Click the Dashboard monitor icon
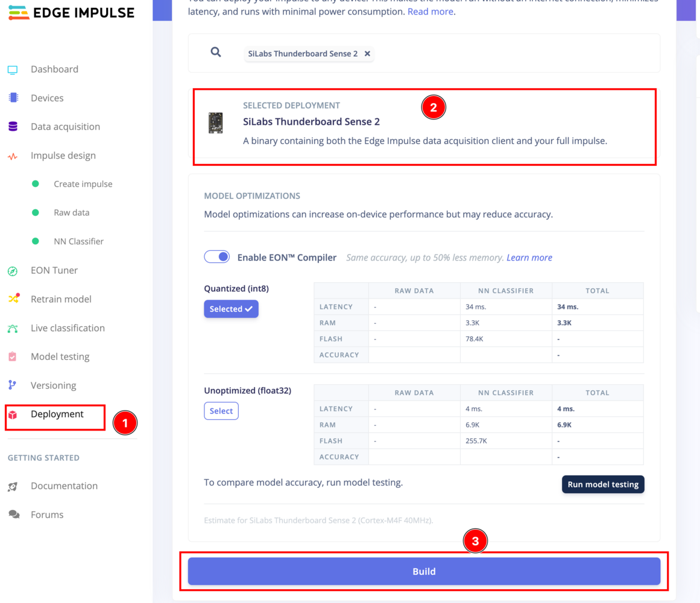 coord(13,69)
